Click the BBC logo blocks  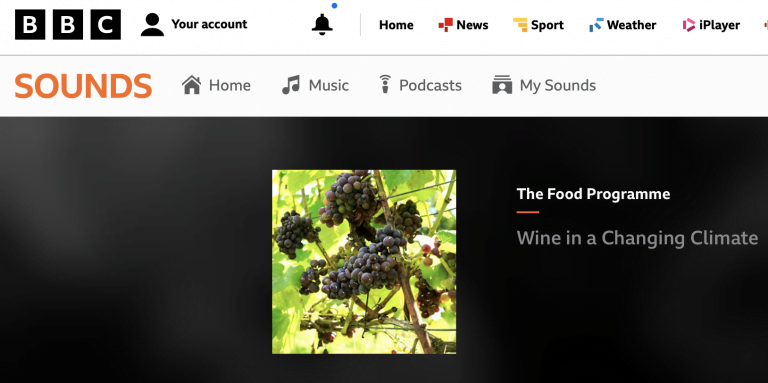point(68,24)
